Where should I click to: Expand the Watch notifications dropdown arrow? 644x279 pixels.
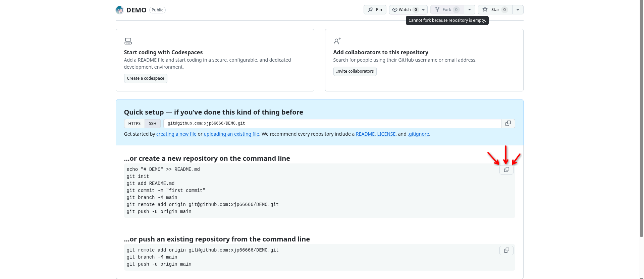[423, 10]
